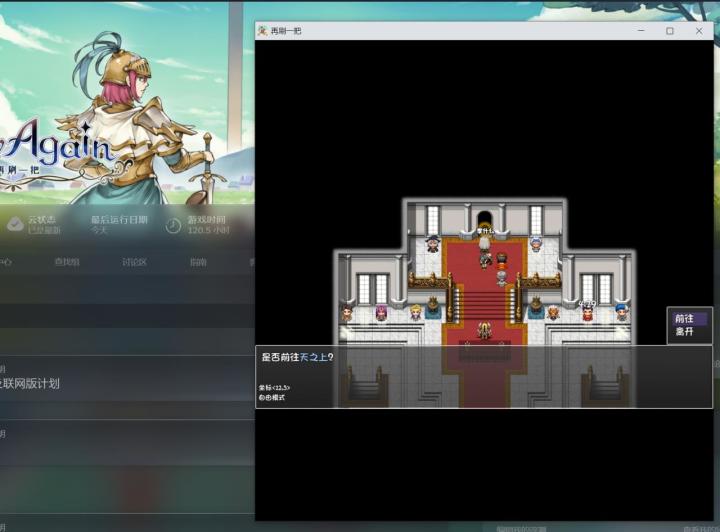Minimize the 再刷一把 game window

[x=641, y=31]
